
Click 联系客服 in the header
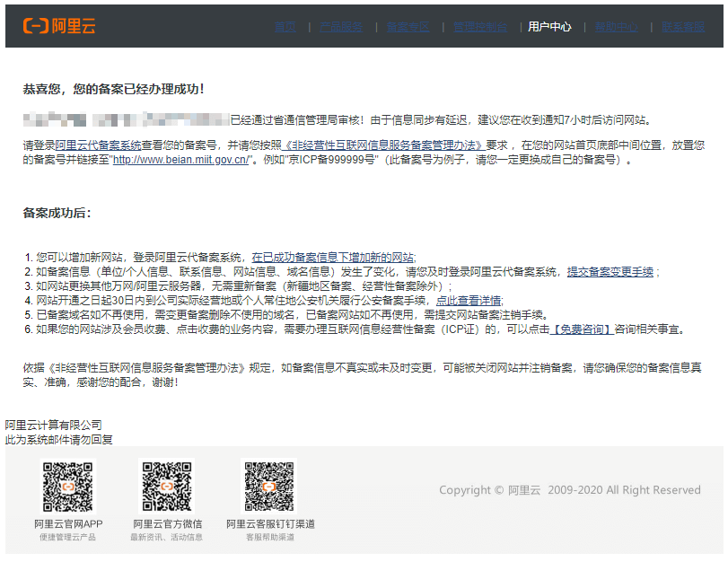[x=683, y=27]
